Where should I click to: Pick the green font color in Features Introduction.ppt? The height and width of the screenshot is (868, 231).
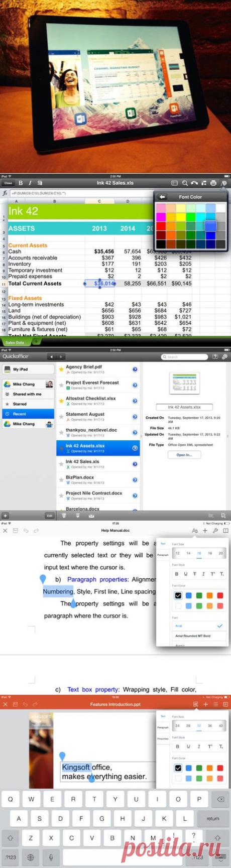coord(199,768)
